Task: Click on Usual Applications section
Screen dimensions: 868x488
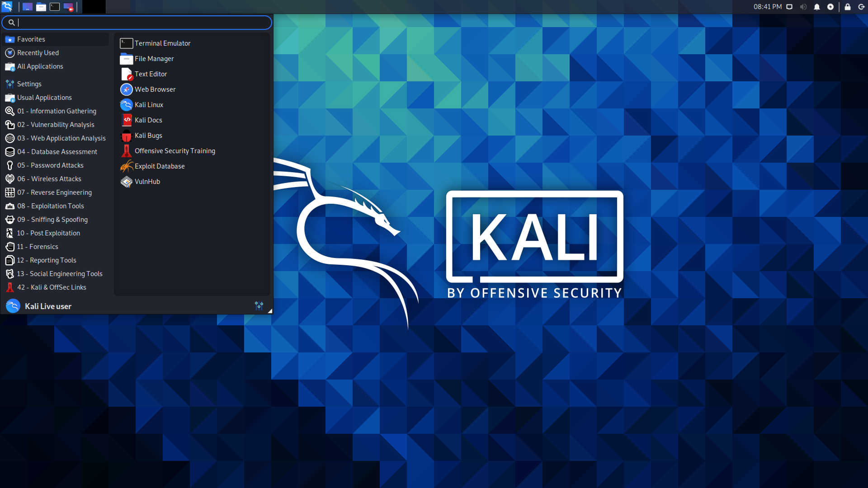Action: (45, 97)
